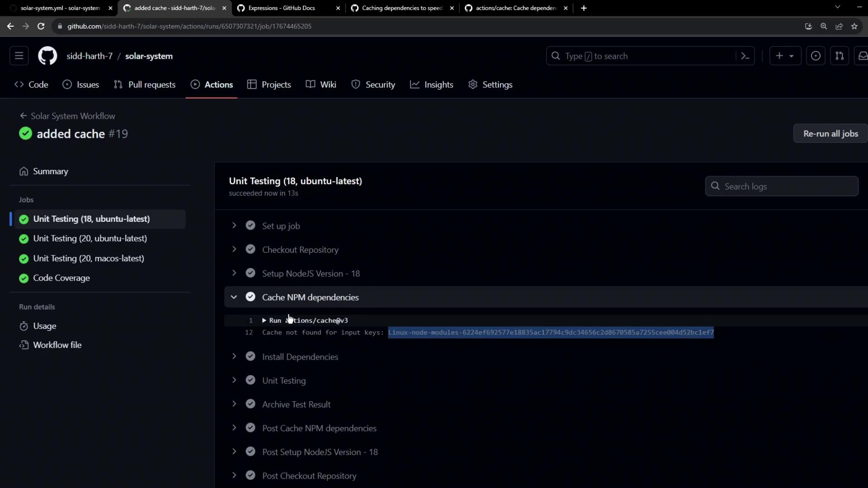Open the Workflow file link
Viewport: 868px width, 488px height.
pos(57,345)
